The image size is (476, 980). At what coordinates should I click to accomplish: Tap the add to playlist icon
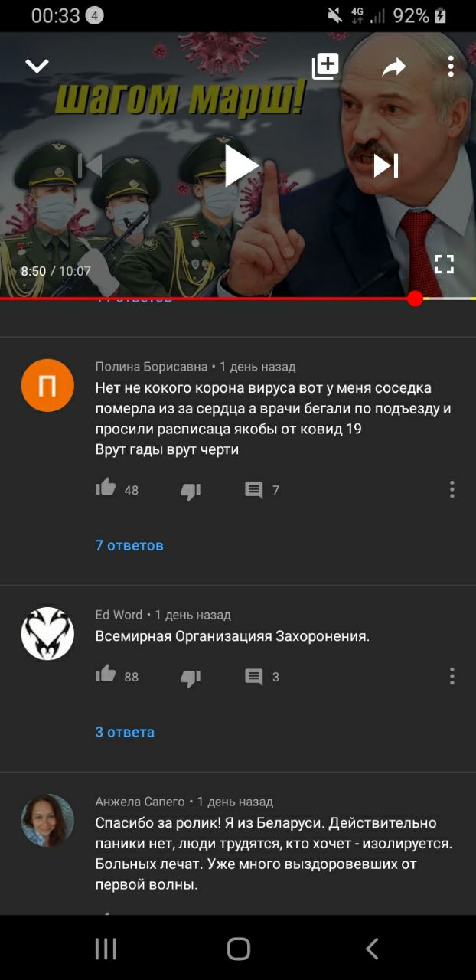[x=325, y=67]
